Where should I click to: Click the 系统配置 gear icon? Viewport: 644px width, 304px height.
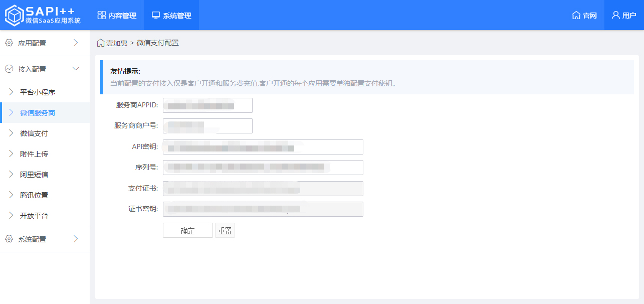(9, 239)
